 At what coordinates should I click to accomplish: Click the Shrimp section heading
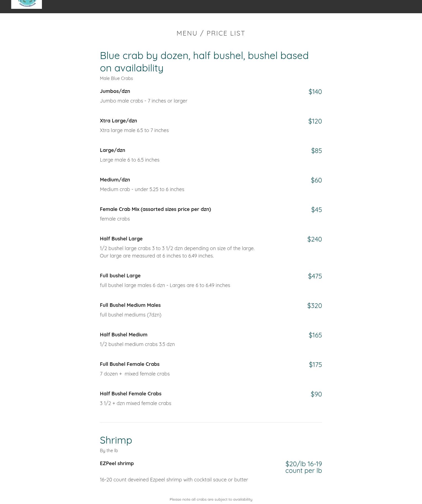(116, 440)
